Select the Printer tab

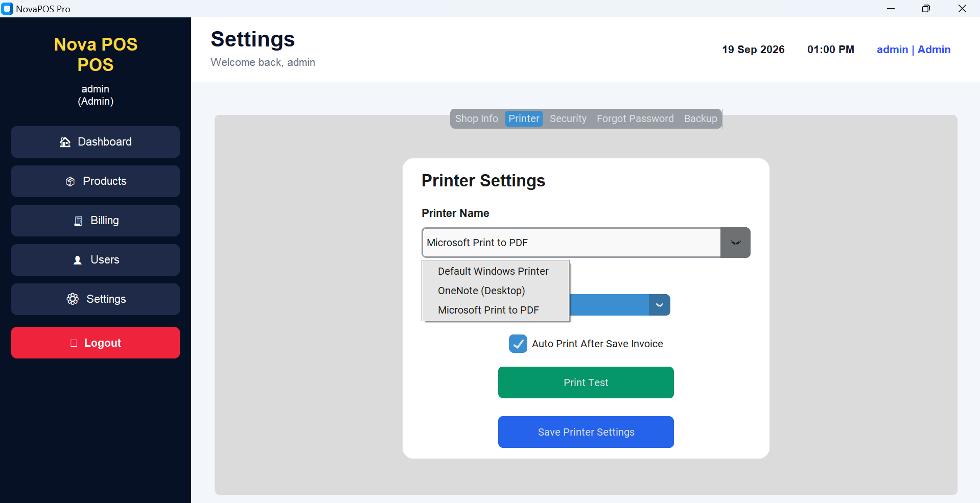tap(524, 118)
